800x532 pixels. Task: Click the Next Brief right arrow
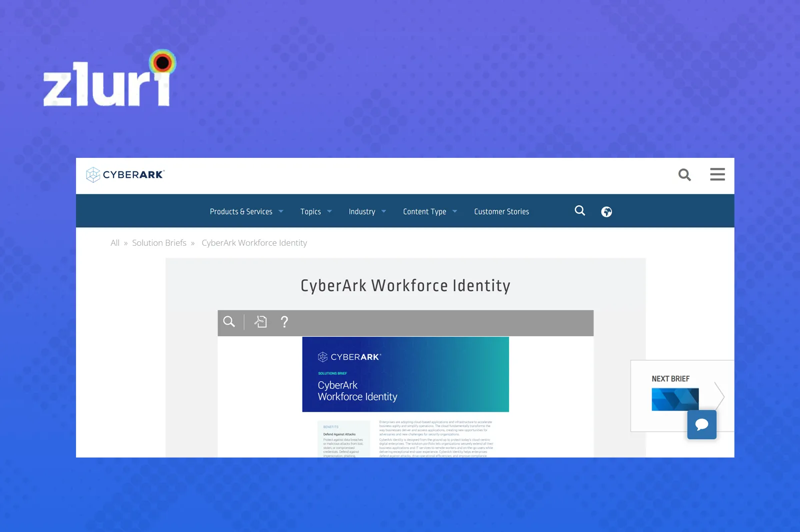click(719, 396)
